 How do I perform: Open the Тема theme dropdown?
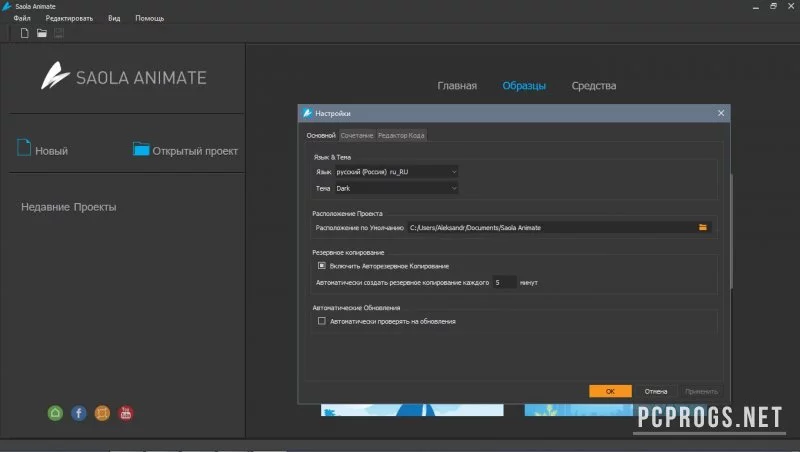[x=396, y=188]
